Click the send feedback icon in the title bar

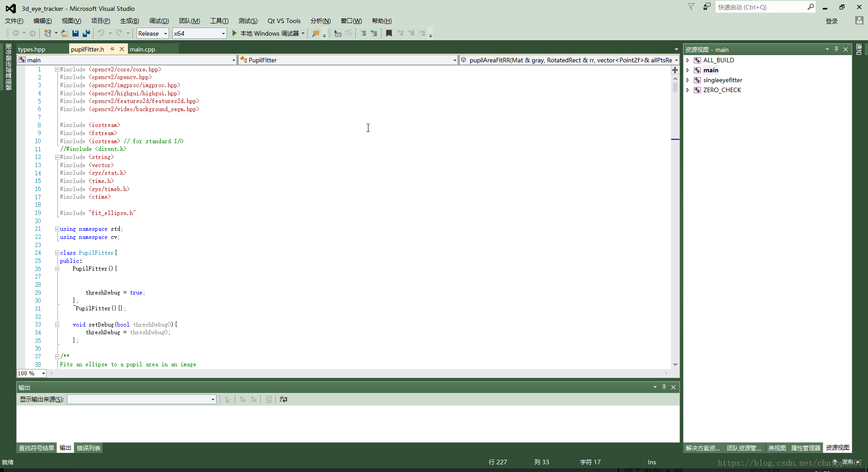click(707, 7)
